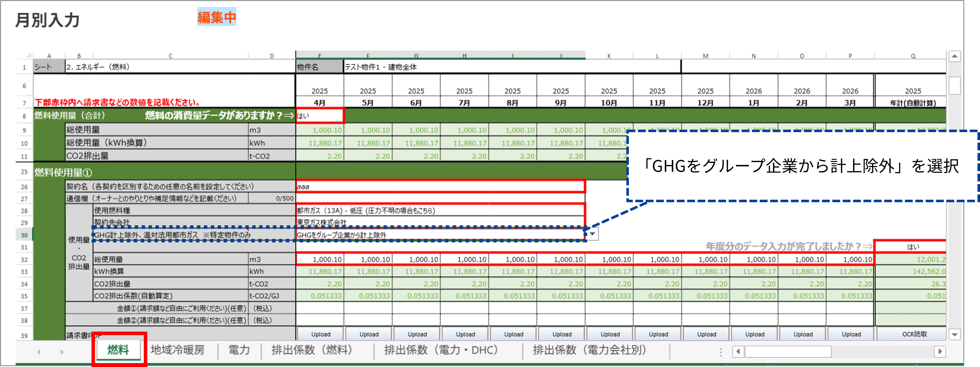The width and height of the screenshot is (980, 367).
Task: Click the 契約名 input cell containing aaa
Action: click(440, 186)
